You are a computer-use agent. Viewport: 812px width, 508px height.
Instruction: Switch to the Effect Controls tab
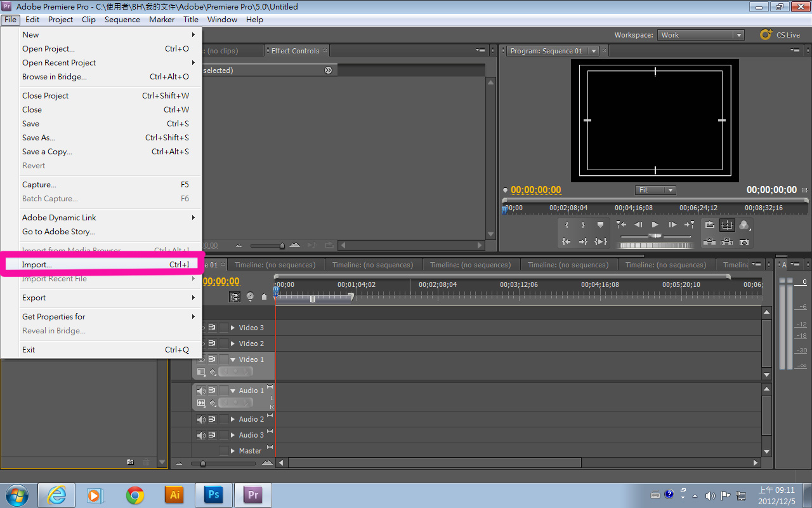pos(295,51)
